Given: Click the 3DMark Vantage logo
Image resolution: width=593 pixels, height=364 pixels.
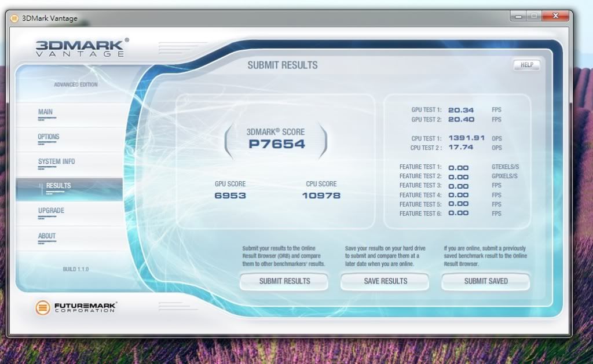Looking at the screenshot, I should [80, 48].
